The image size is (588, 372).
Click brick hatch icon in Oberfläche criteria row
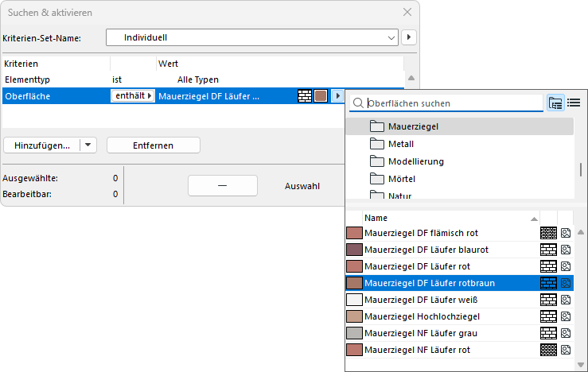305,96
